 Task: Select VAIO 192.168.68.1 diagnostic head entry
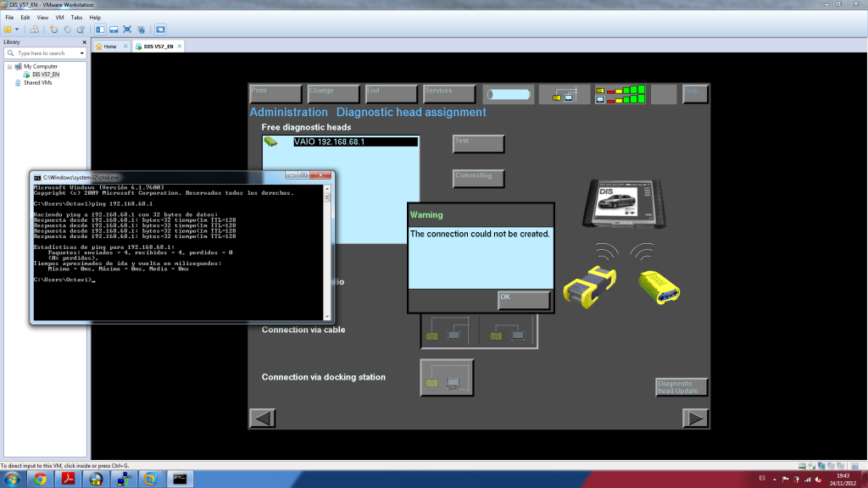[355, 142]
